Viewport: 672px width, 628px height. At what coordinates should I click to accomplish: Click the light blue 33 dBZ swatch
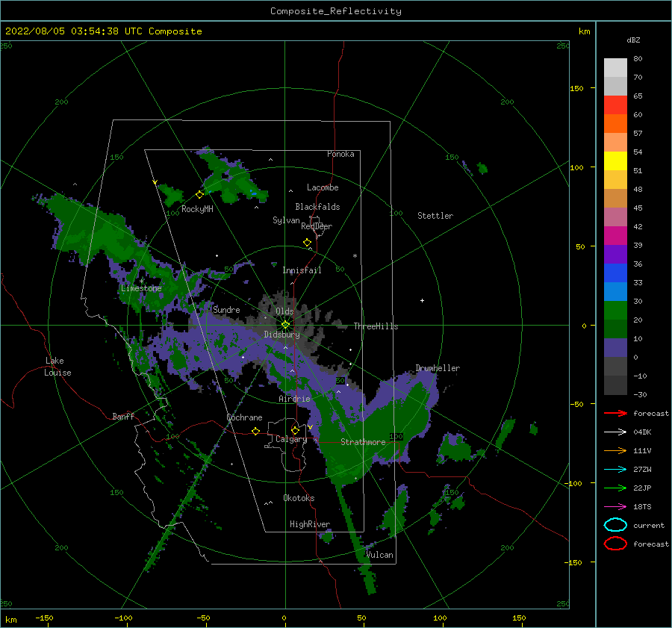click(615, 291)
